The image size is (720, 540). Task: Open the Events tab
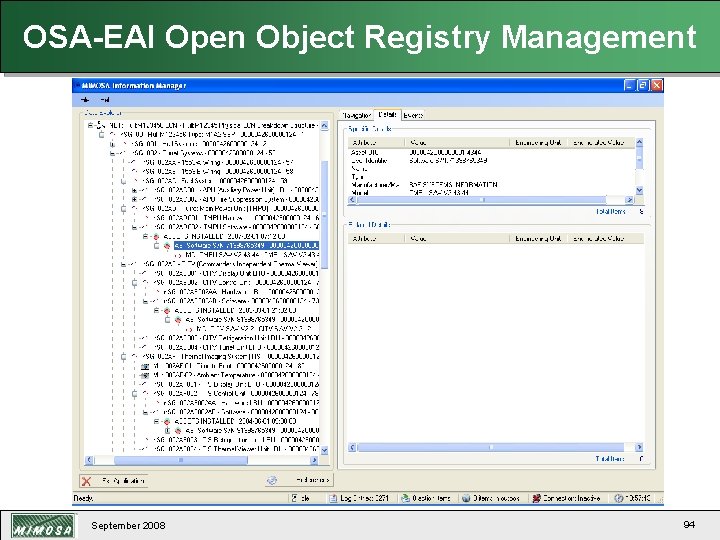pyautogui.click(x=413, y=115)
